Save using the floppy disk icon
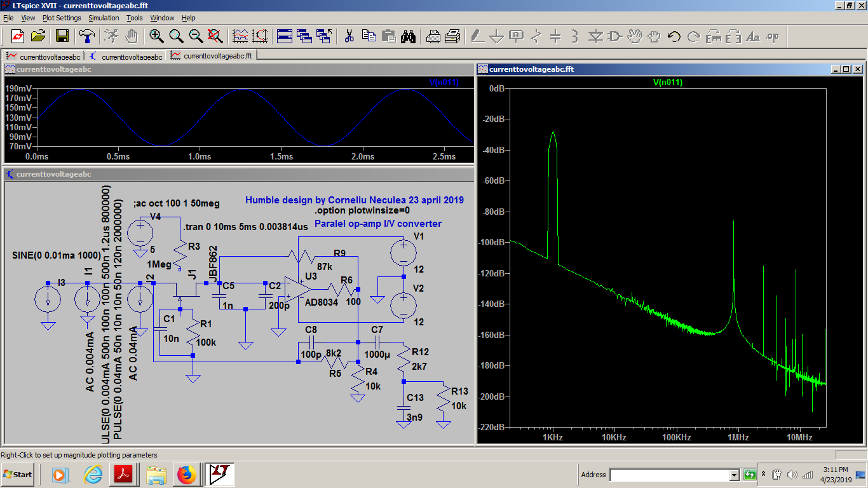Screen dimensions: 868x488 pos(62,36)
